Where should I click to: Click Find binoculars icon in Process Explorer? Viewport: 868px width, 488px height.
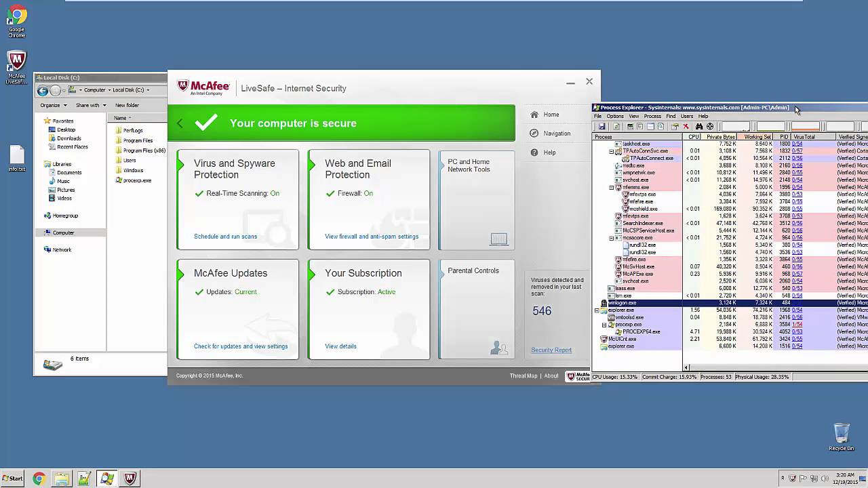pyautogui.click(x=699, y=126)
